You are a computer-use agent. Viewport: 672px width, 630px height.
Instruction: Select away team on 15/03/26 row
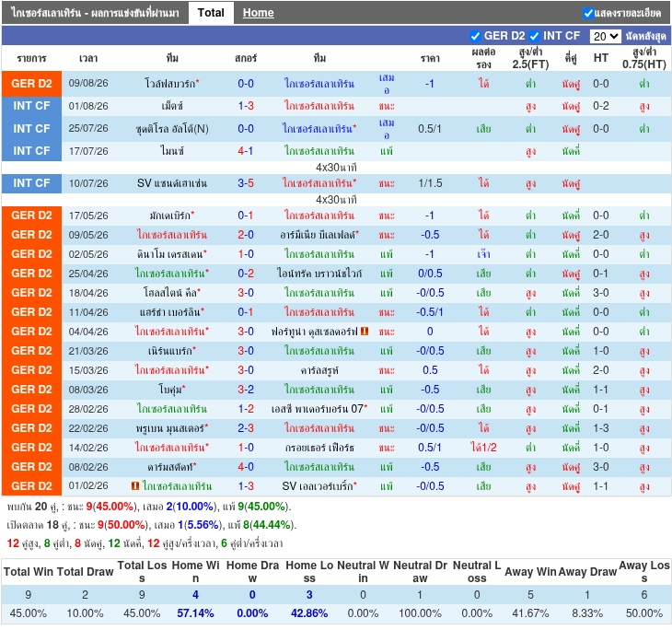[x=319, y=370]
